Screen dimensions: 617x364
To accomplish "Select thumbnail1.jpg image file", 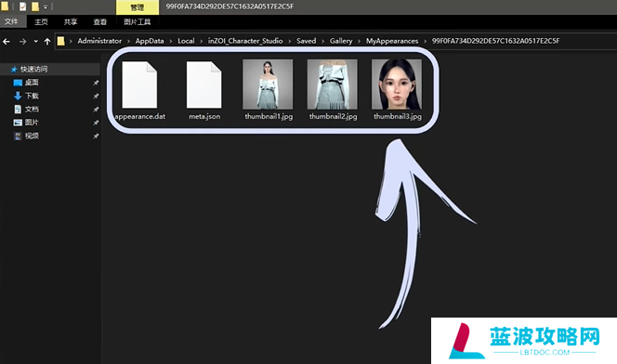I will pos(269,90).
